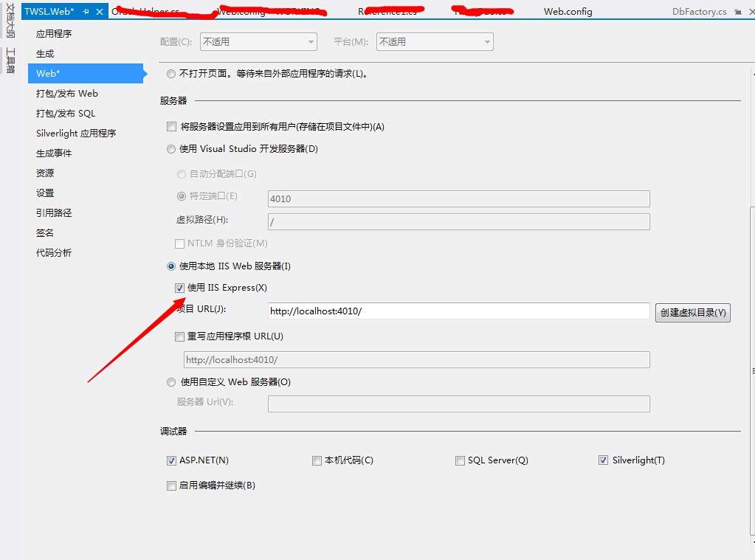The height and width of the screenshot is (560, 755).
Task: Select 使用本地 IIS Web 服务器 radio
Action: coord(171,266)
